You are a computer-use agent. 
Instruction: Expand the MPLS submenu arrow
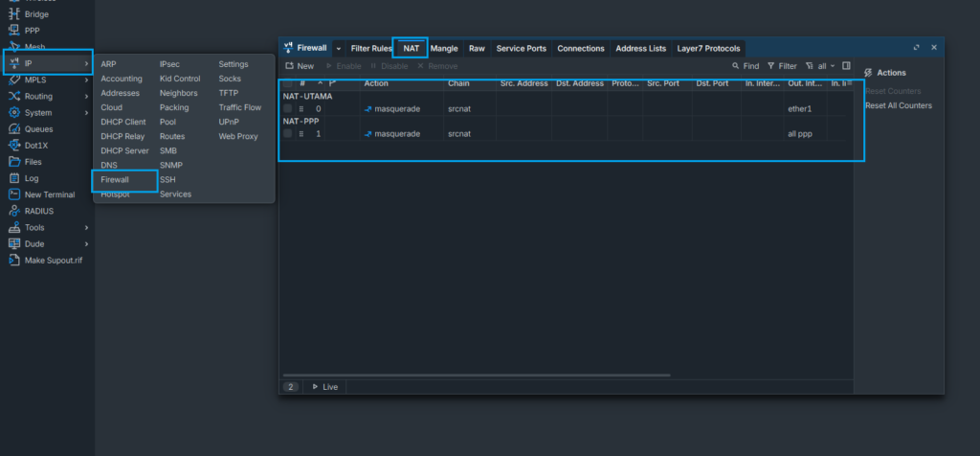coord(86,80)
